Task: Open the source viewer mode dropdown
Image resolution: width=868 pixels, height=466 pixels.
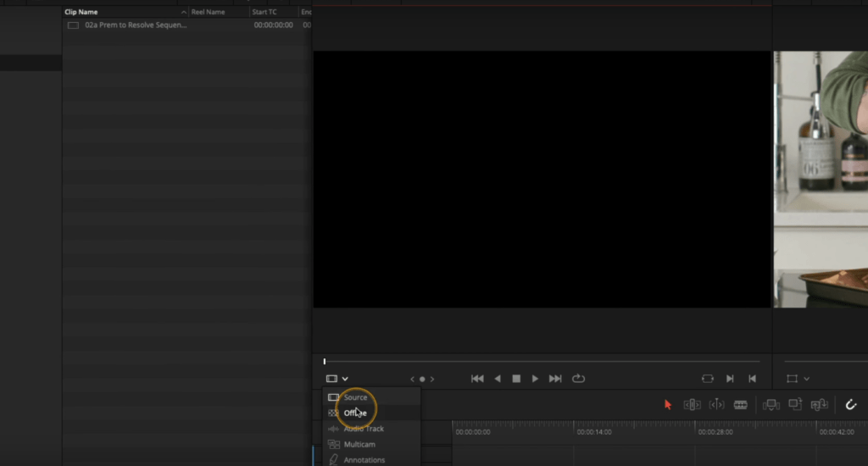Action: click(x=337, y=379)
